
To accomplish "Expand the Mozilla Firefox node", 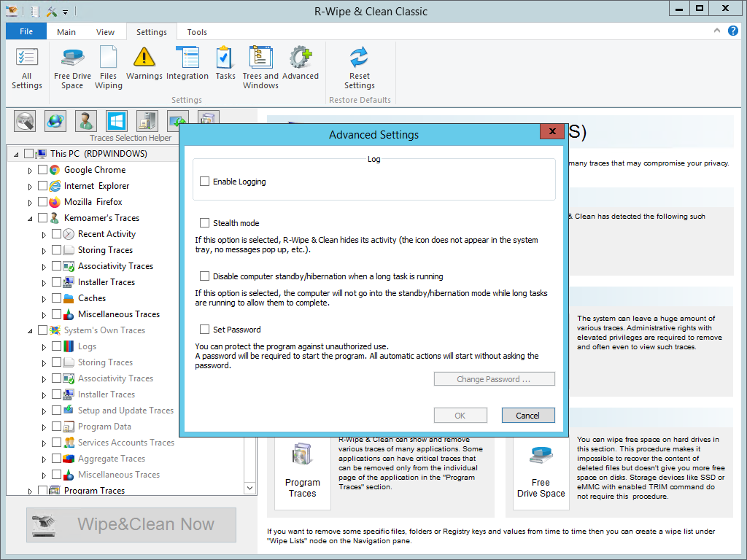I will 30,203.
